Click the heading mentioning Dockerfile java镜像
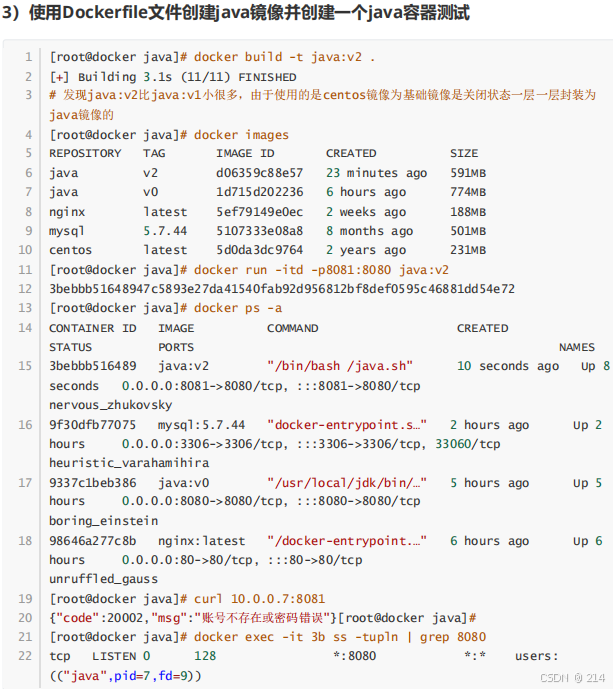This screenshot has width=613, height=689. (236, 13)
